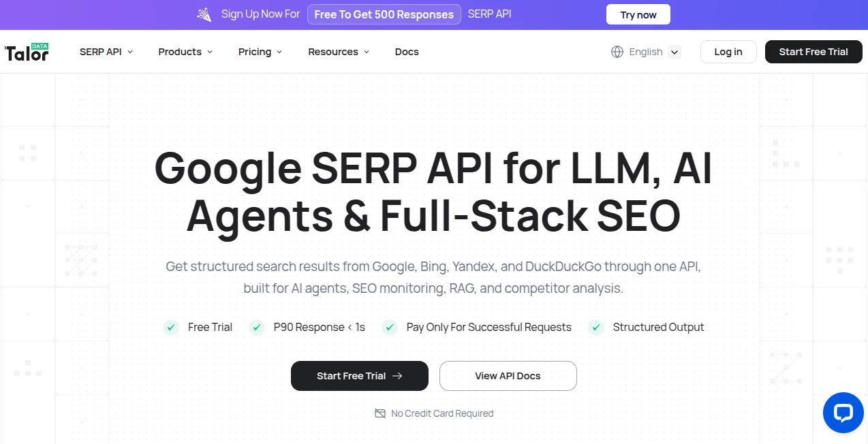
Task: Click the Try now banner button
Action: [x=638, y=14]
